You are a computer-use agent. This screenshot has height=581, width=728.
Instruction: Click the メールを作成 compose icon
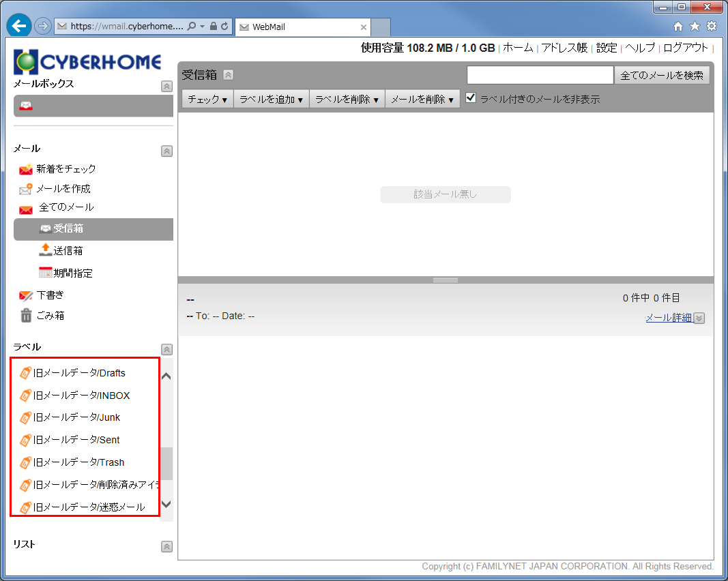pos(26,189)
